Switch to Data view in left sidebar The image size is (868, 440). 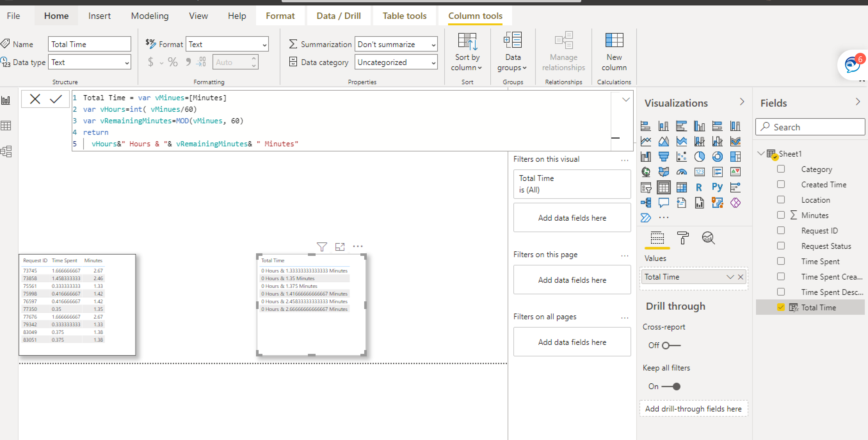click(6, 126)
